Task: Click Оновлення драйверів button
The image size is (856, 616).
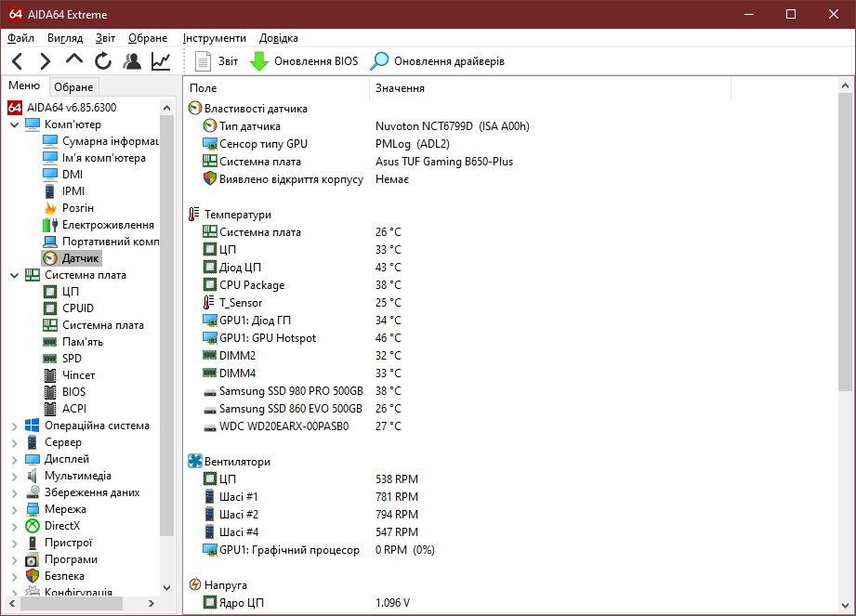Action: (437, 61)
